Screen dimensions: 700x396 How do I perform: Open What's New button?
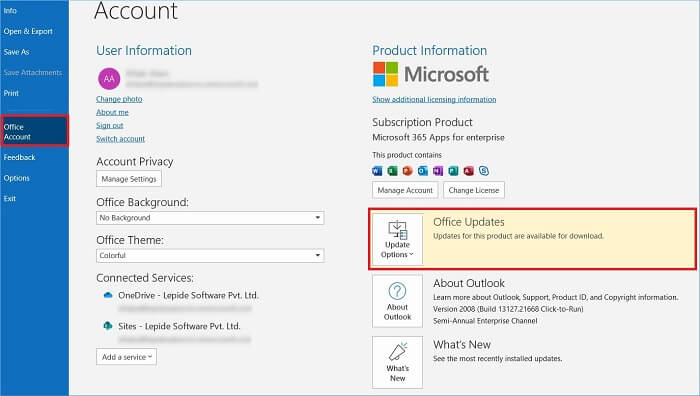397,362
